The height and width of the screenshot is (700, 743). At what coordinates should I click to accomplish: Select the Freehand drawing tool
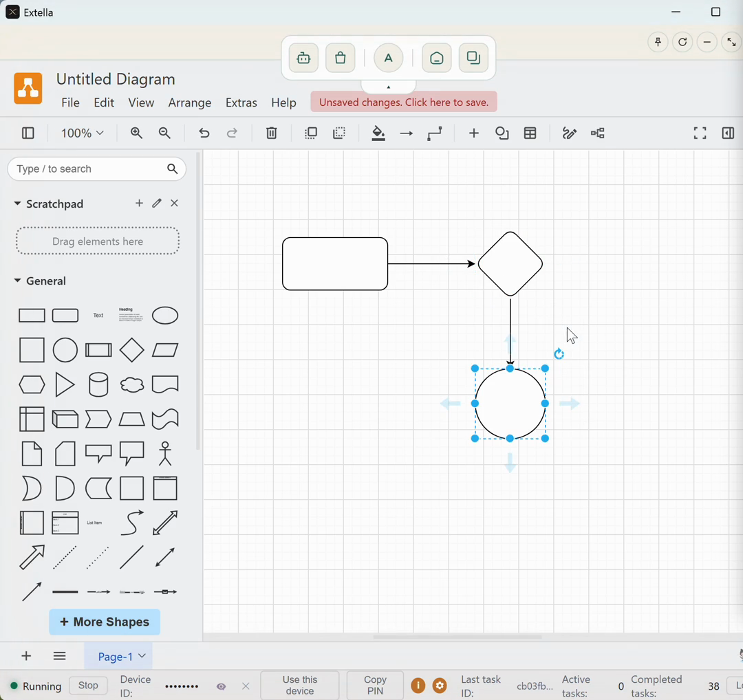point(569,133)
